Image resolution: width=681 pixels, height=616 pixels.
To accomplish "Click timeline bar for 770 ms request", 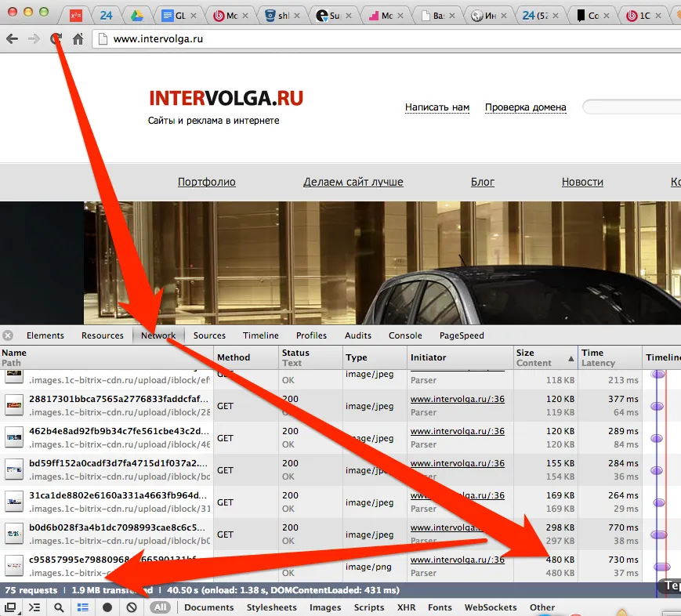I will pyautogui.click(x=659, y=534).
